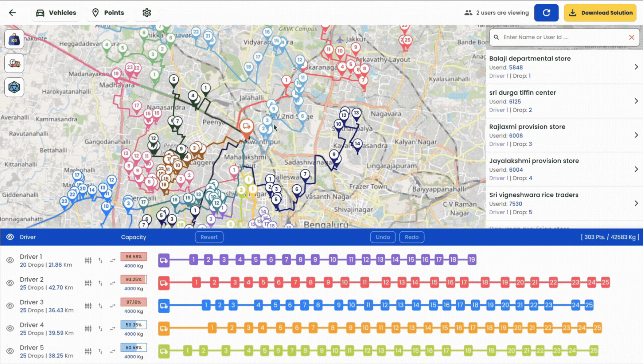Image resolution: width=643 pixels, height=364 pixels.
Task: Hide Driver 3 route with eye icon
Action: coord(10,306)
